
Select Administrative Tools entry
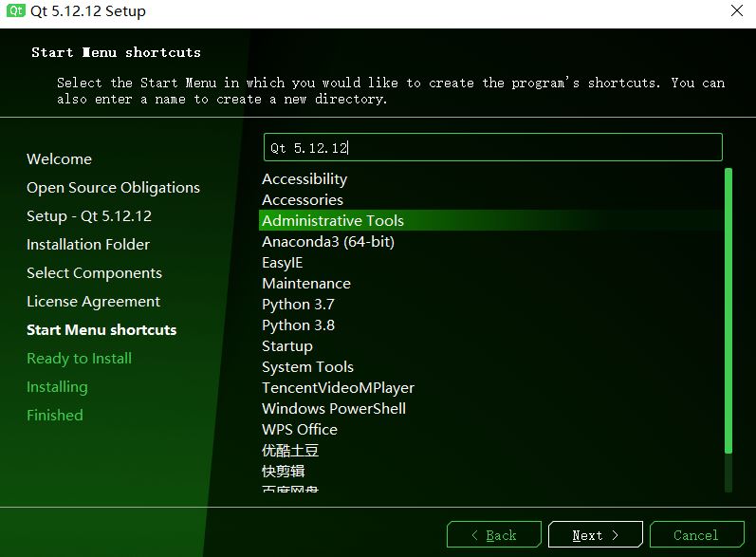point(491,220)
